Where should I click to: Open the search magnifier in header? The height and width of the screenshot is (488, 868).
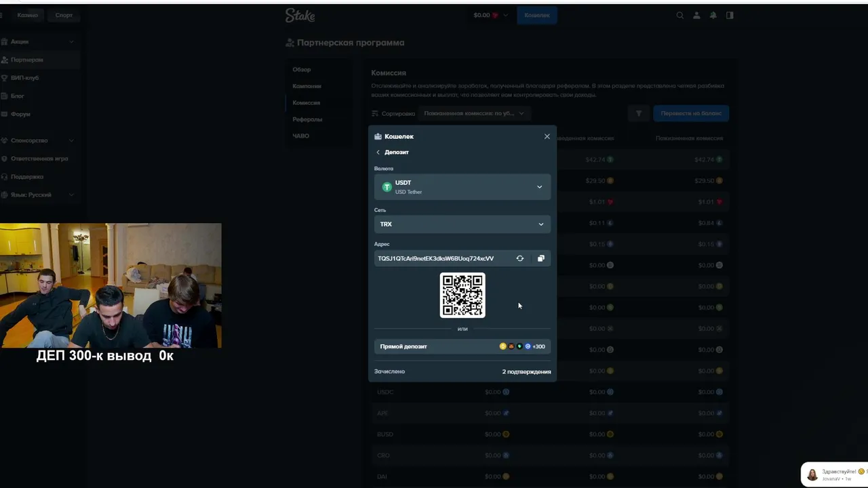point(680,15)
